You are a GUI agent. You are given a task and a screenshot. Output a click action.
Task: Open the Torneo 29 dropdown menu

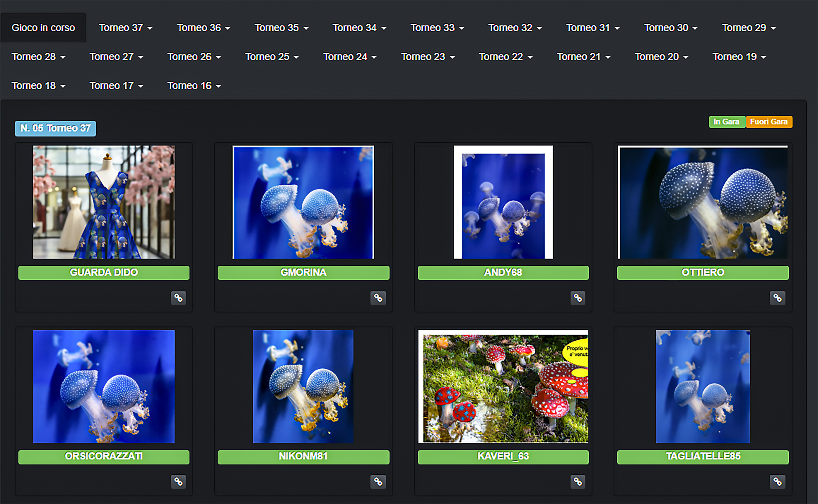[x=749, y=28]
